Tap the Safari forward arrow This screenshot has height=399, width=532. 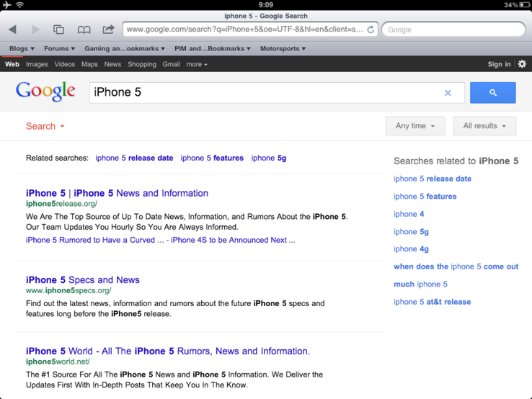[x=35, y=30]
